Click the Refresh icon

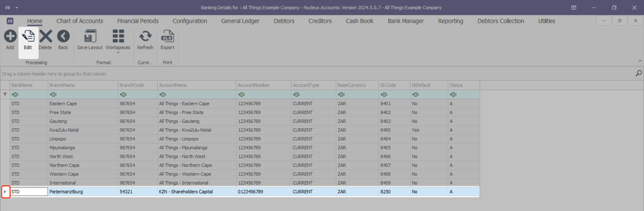coord(145,36)
